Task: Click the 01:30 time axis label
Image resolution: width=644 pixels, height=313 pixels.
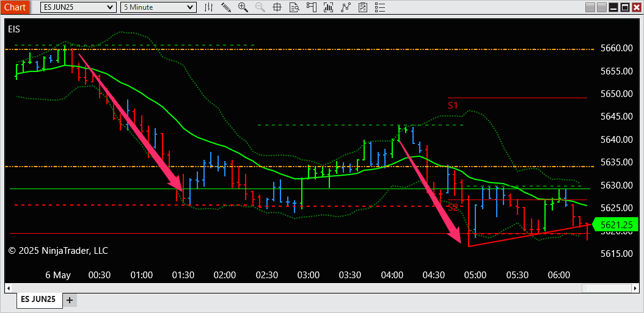Action: tap(183, 275)
